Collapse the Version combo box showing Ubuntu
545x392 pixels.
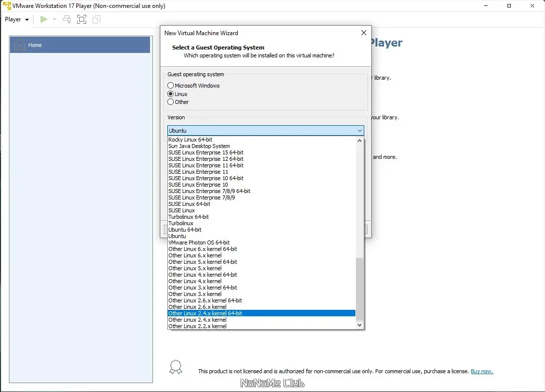pos(265,131)
